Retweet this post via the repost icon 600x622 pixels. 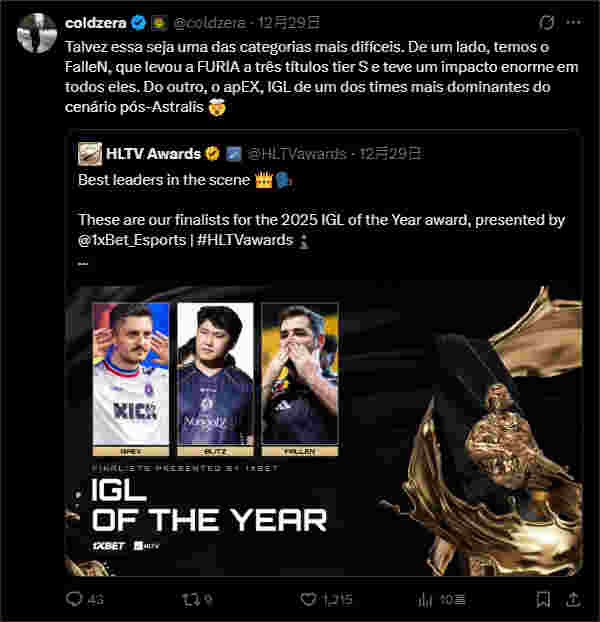pos(190,599)
